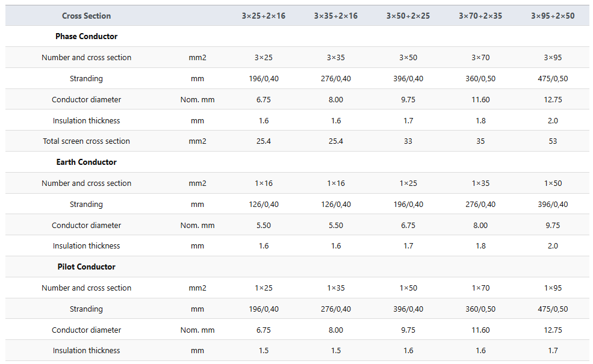Click the Earth Conductor section heading
Screen dimensions: 593x364
(86, 162)
